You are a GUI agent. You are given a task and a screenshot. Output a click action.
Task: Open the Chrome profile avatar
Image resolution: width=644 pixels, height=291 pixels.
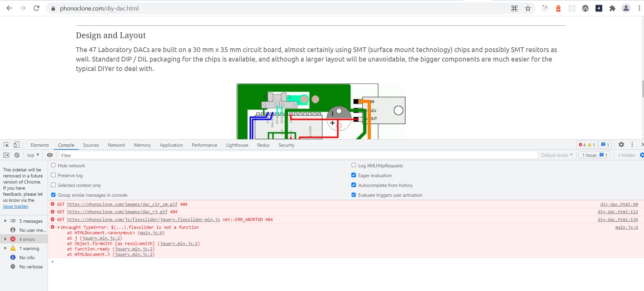click(x=626, y=8)
